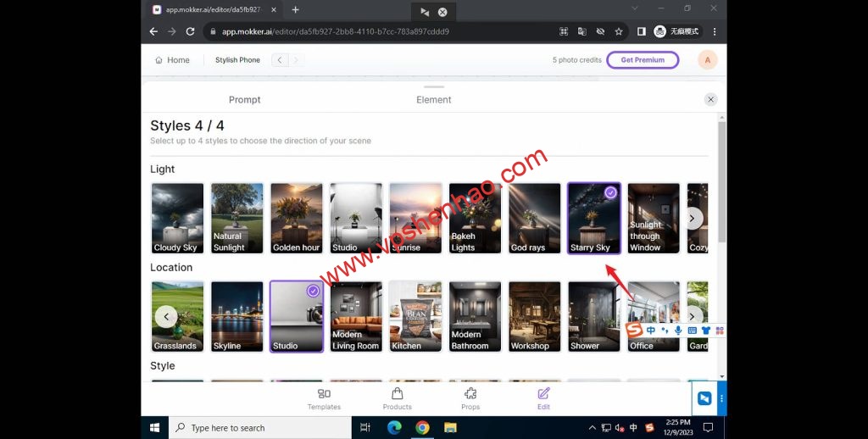868x439 pixels.
Task: Deselect the Studio location style
Action: 296,316
